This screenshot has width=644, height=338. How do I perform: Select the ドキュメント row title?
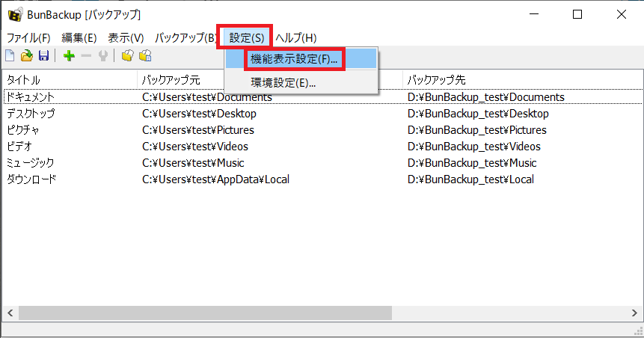(31, 97)
